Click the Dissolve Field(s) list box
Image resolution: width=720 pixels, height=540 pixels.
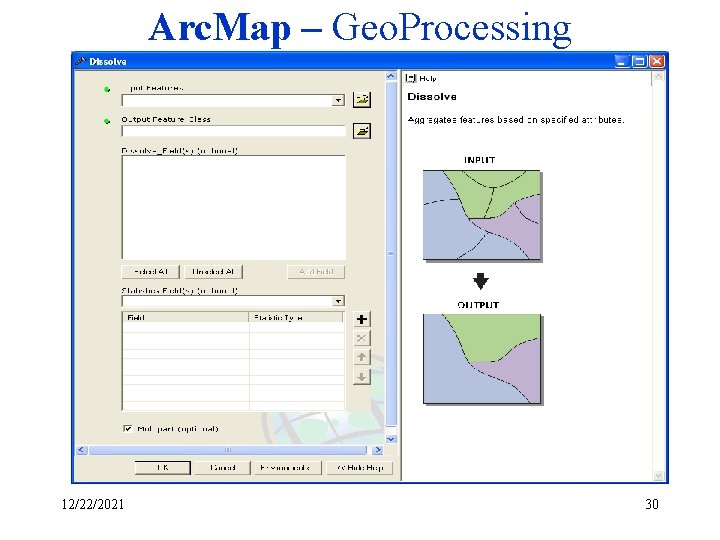[x=234, y=208]
